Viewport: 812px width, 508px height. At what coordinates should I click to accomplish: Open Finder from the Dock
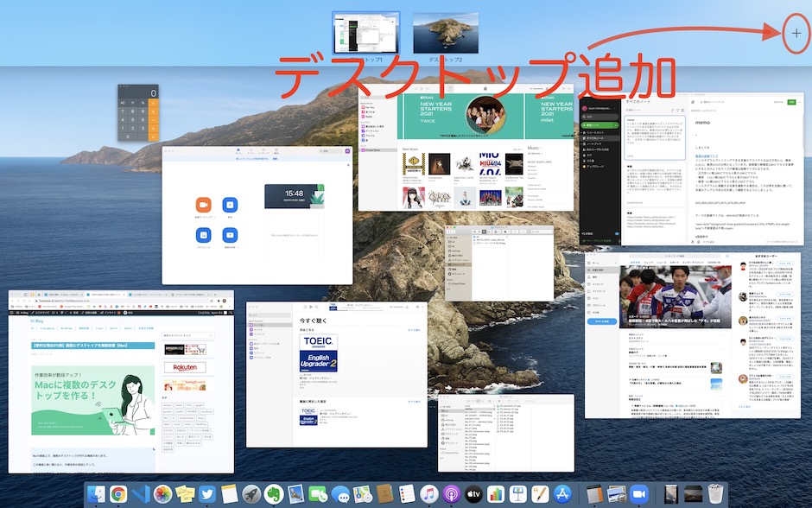97,494
